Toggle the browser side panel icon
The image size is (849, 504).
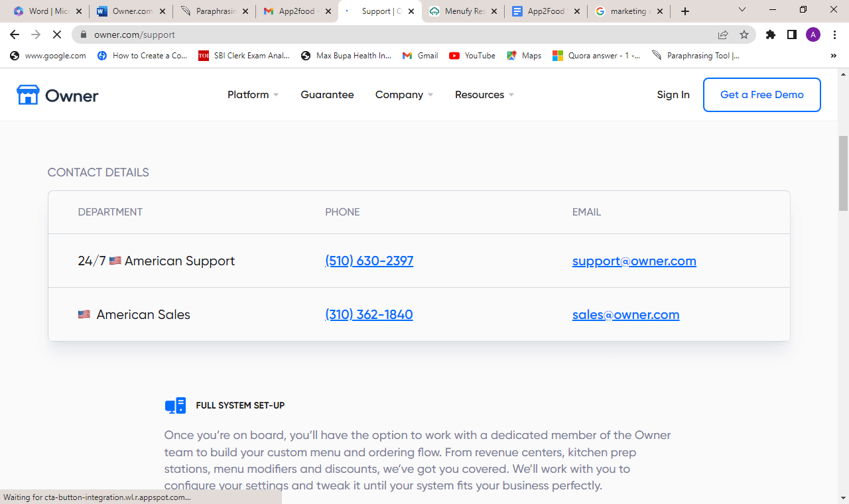(x=791, y=34)
